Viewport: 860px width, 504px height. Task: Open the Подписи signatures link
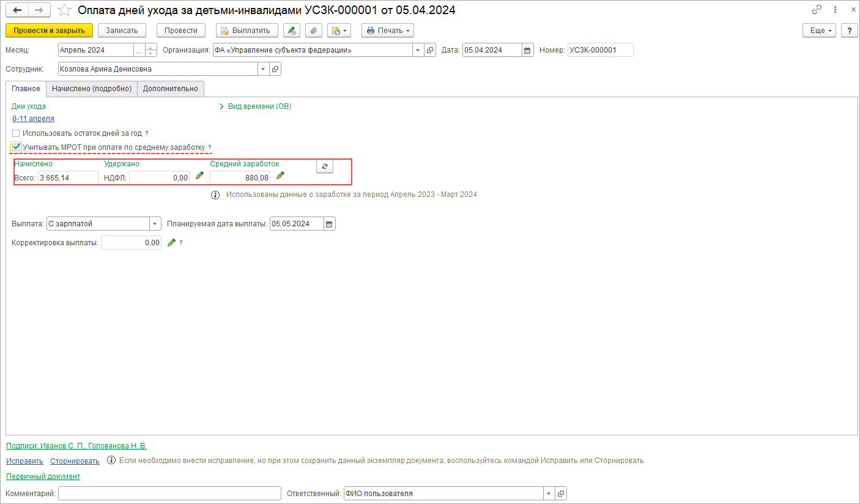[x=76, y=446]
